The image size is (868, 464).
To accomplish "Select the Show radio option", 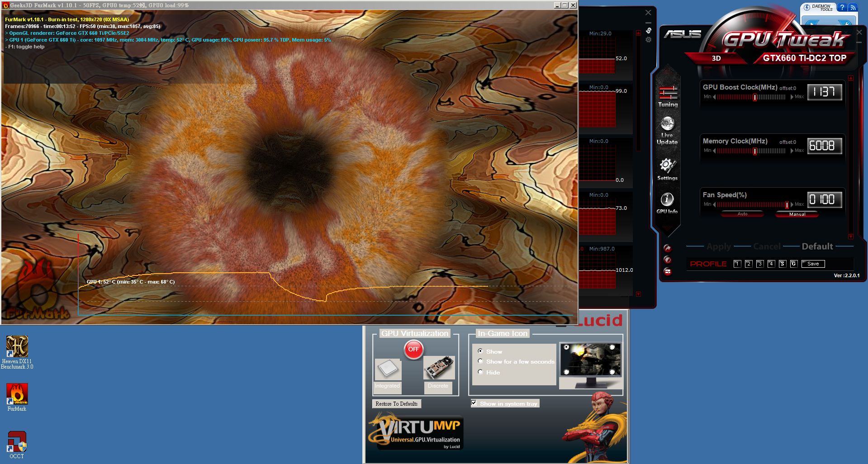I will 480,351.
